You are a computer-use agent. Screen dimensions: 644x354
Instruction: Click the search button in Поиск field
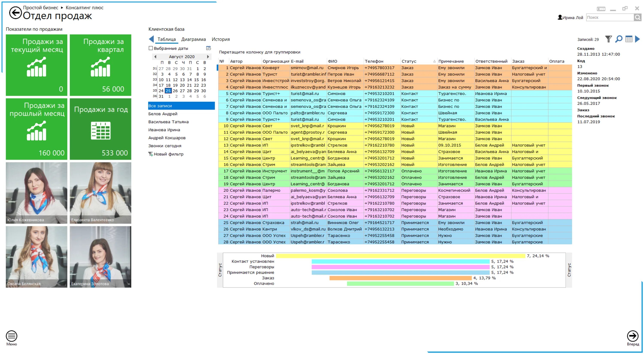click(x=638, y=17)
